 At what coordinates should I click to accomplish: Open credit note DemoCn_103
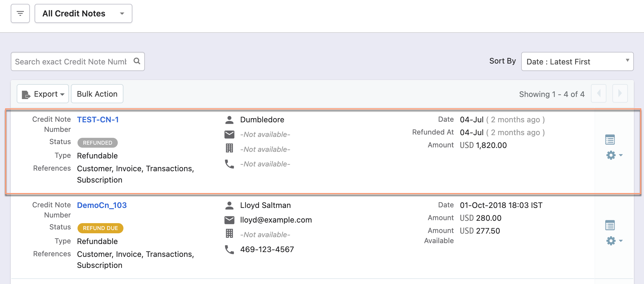point(102,205)
